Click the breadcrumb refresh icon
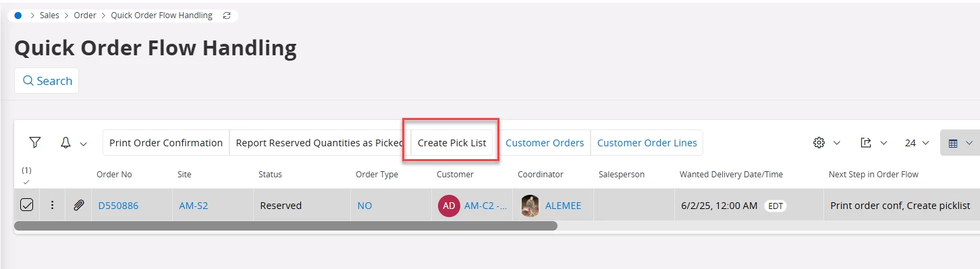980x269 pixels. click(227, 15)
